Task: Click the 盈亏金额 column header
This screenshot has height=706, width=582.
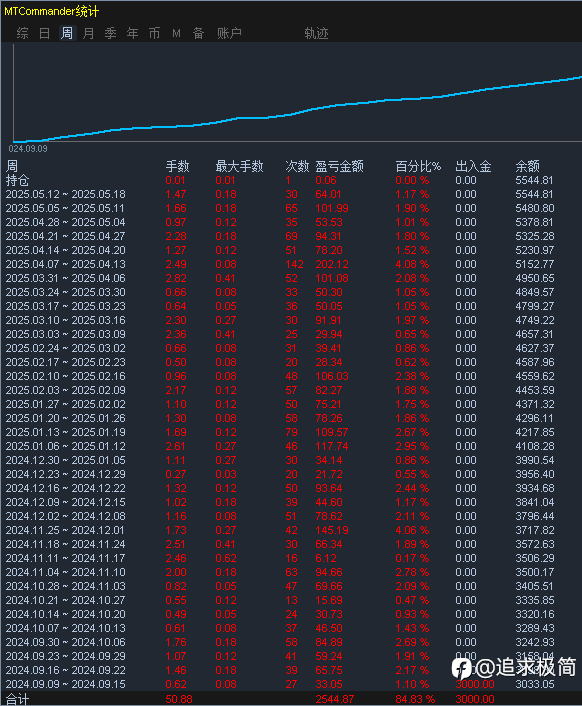Action: tap(339, 167)
